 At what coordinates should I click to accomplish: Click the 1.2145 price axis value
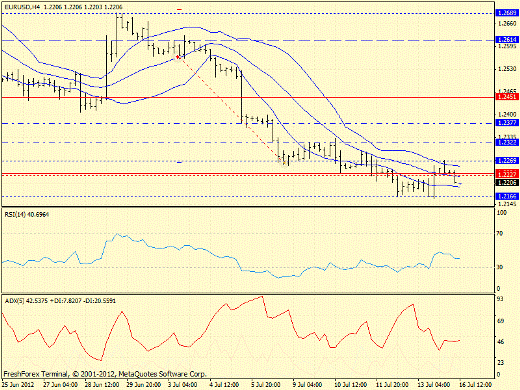(507, 204)
